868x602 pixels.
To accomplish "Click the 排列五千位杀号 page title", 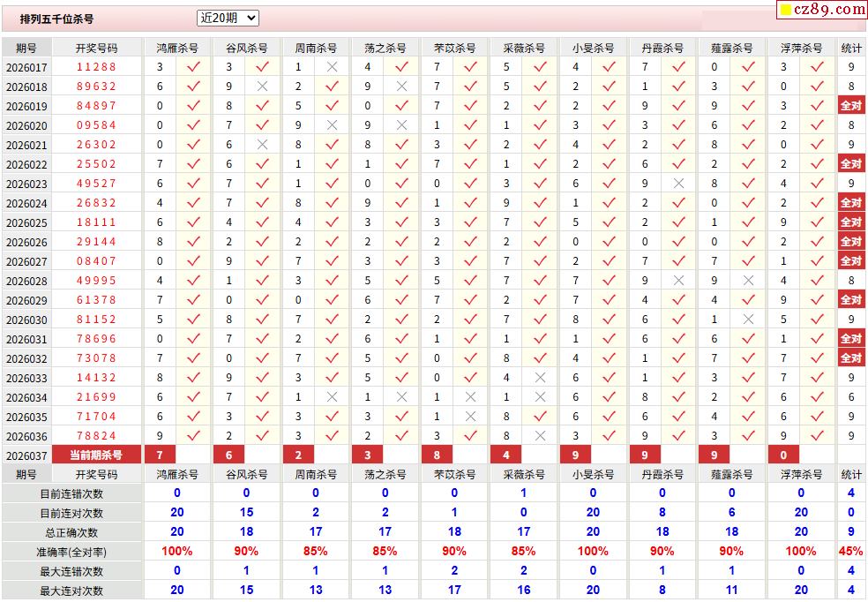I will 56,19.
